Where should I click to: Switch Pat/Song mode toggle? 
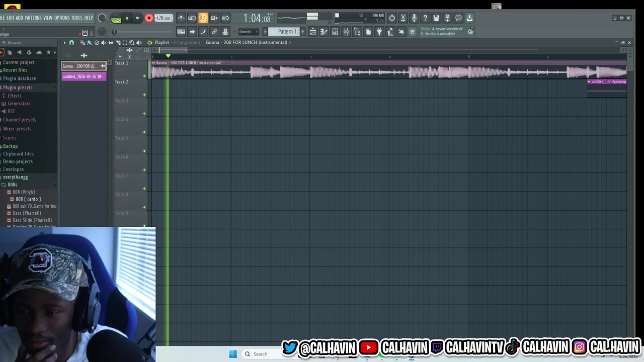[116, 18]
